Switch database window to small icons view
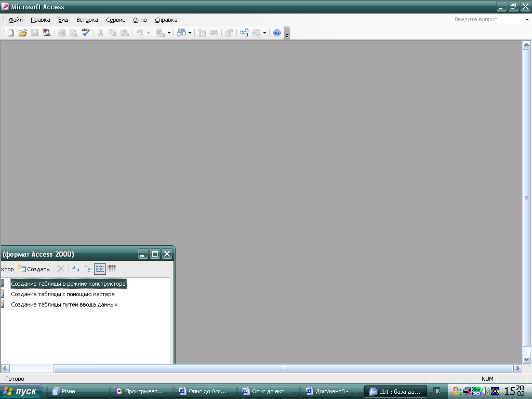 point(88,269)
